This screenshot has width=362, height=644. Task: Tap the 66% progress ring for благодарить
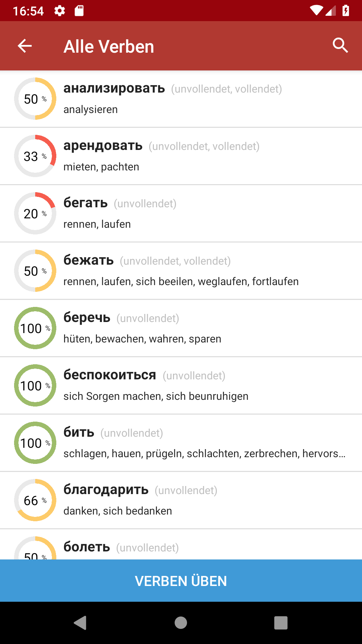pos(35,500)
